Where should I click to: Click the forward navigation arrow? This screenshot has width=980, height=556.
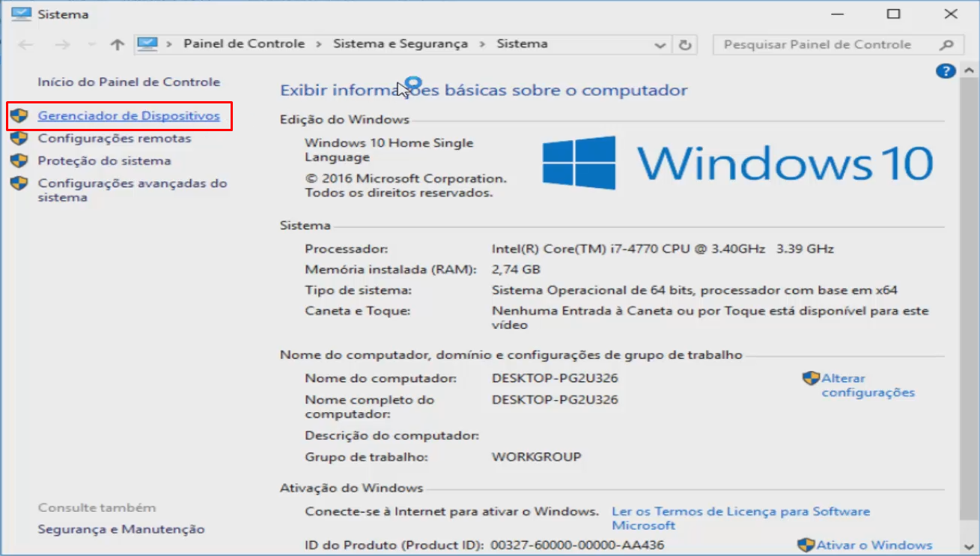(63, 45)
